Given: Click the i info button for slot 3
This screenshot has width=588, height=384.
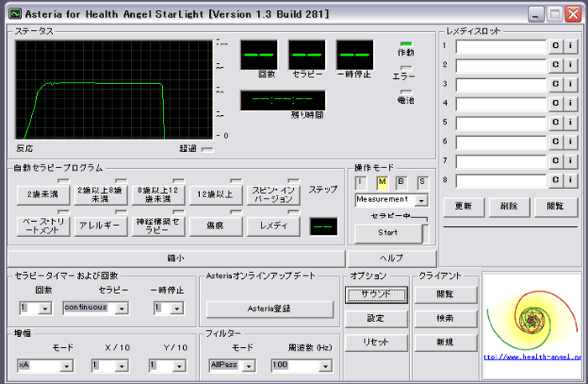Looking at the screenshot, I should click(x=570, y=85).
